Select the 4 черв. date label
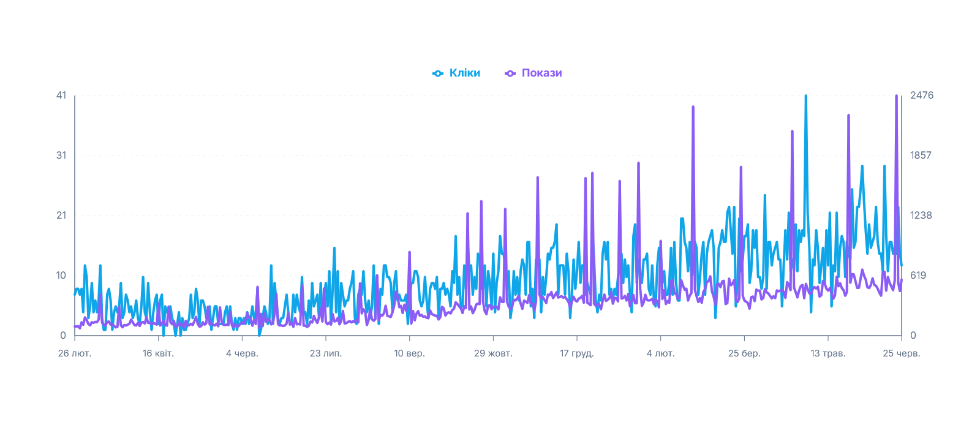980x441 pixels. click(242, 353)
